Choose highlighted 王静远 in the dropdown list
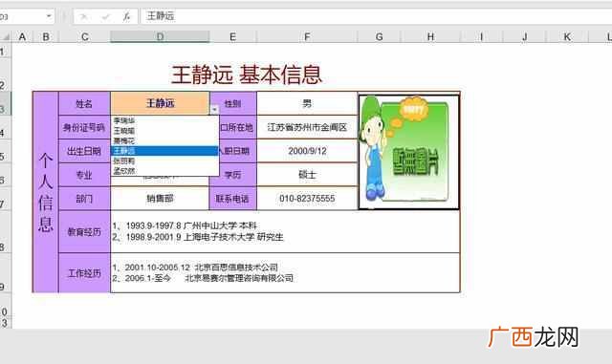The image size is (612, 364). click(164, 151)
